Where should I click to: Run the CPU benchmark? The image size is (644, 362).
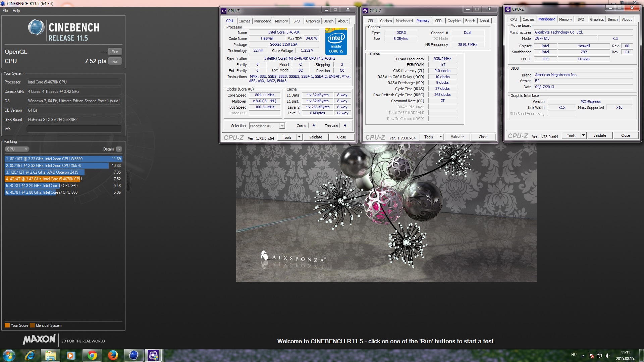[115, 61]
